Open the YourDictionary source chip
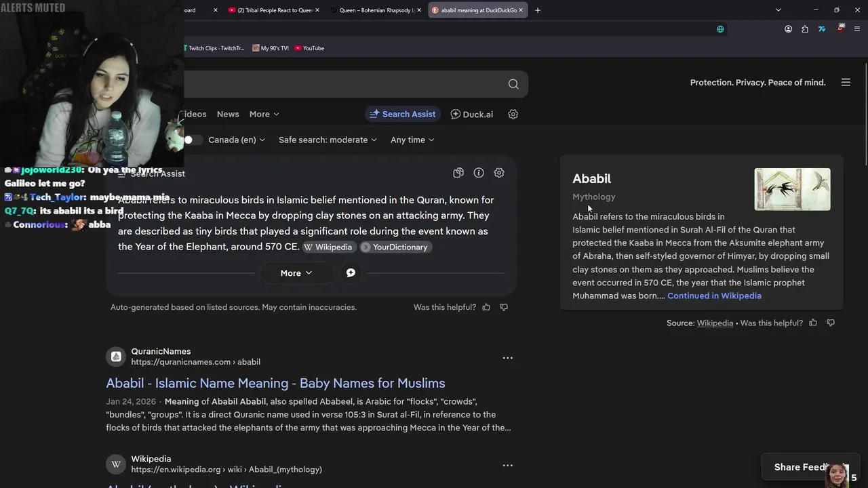 click(395, 247)
